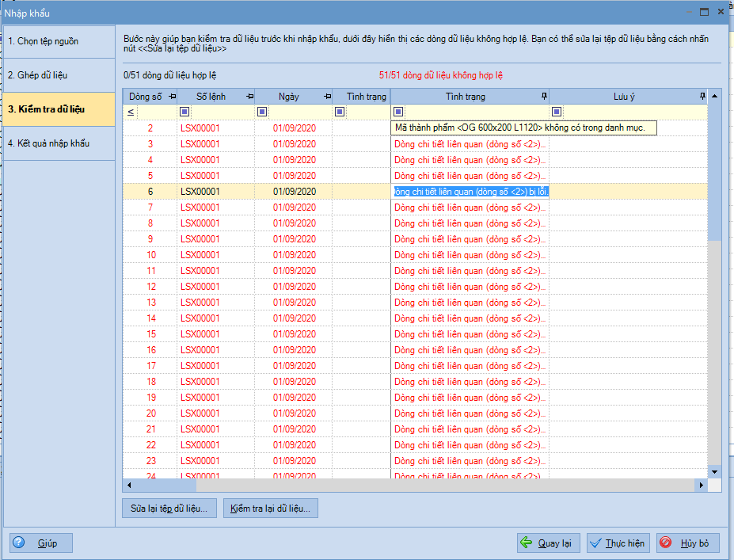The image size is (734, 560).
Task: Click the filter icon under Ngày column
Action: 262,112
